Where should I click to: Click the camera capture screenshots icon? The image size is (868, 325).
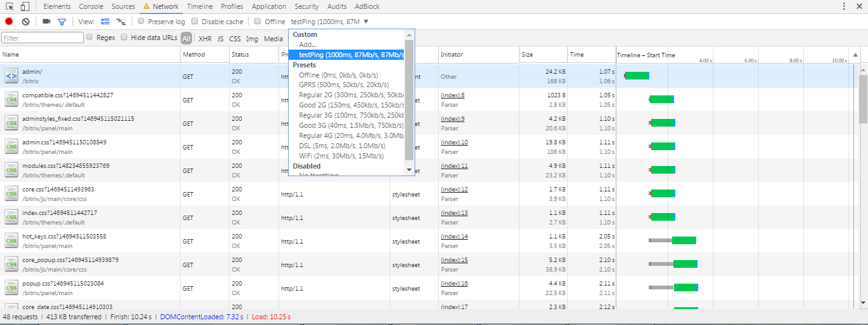coord(46,22)
